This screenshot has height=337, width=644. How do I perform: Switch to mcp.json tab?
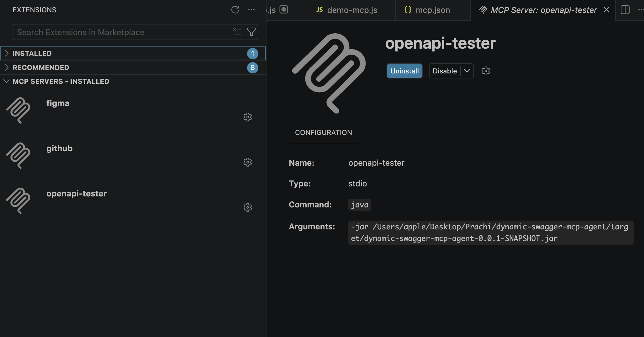433,10
